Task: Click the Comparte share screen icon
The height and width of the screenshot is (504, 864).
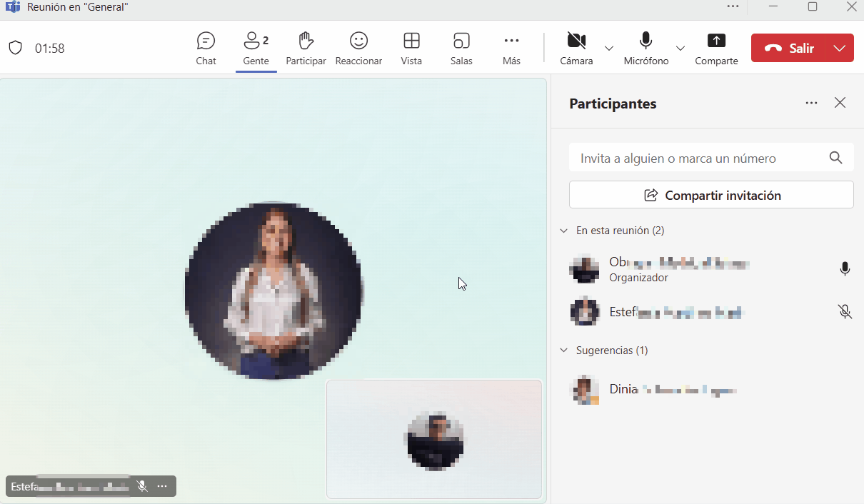Action: pos(716,48)
